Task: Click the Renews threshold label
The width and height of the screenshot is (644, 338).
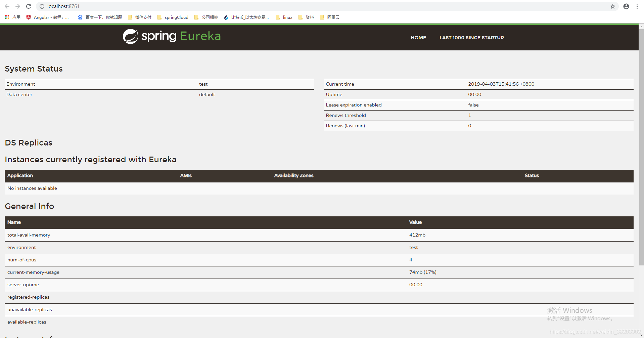Action: (x=346, y=115)
